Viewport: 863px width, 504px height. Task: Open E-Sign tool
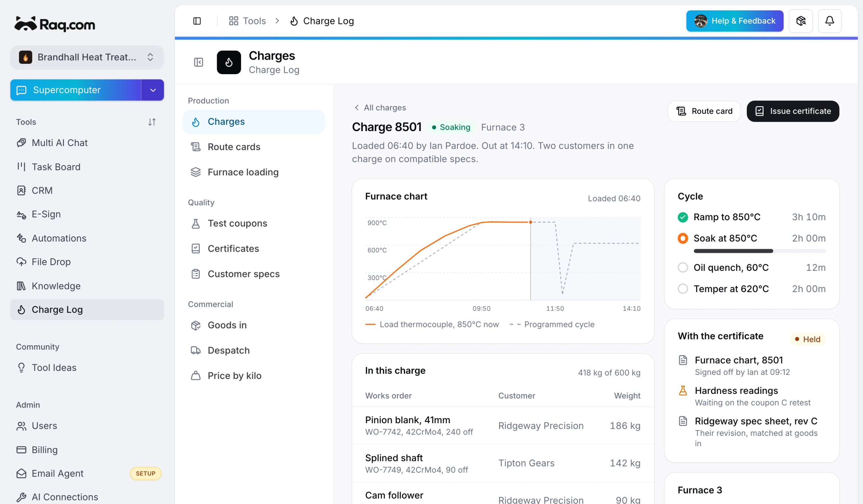(x=87, y=214)
